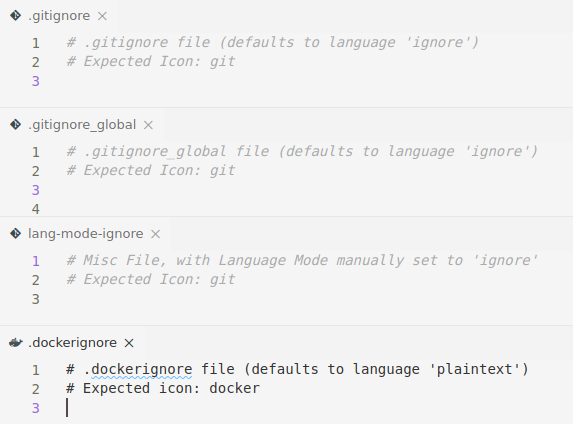
Task: Click line number 3 in lang-mode-ignore editor
Action: click(35, 299)
